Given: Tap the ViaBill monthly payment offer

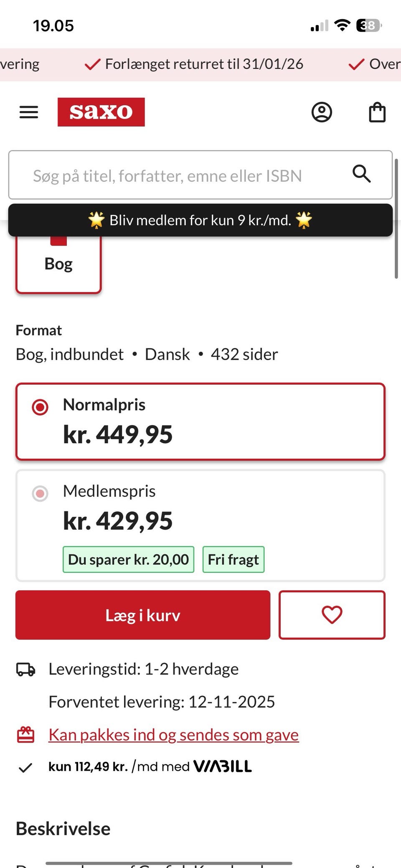Looking at the screenshot, I should click(150, 766).
